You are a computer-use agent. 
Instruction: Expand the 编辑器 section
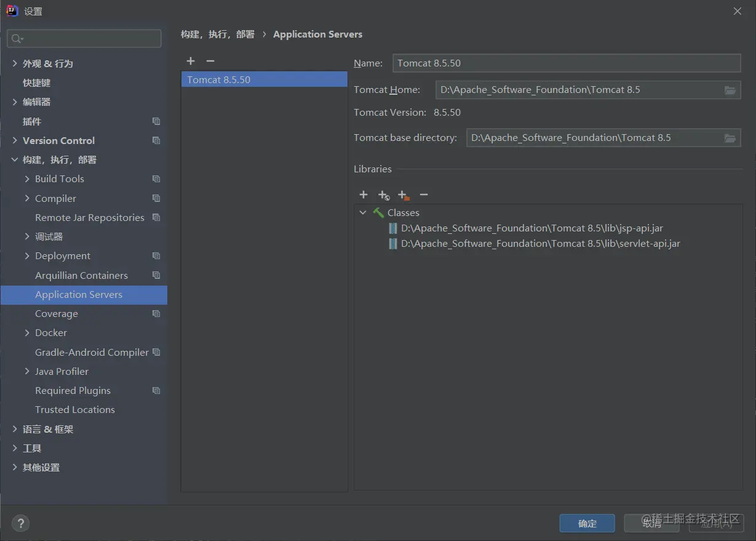click(x=15, y=102)
